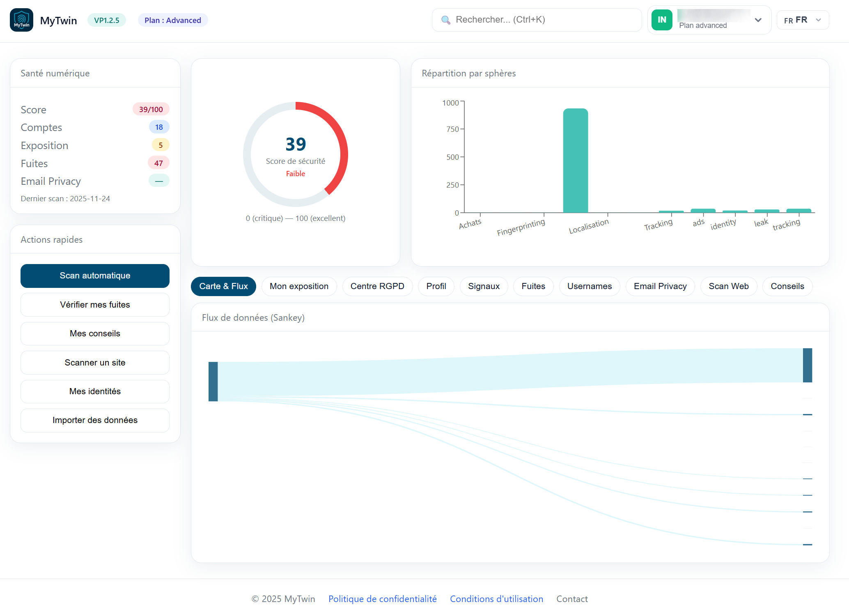Screen dimensions: 849x616
Task: Click the Plan : Advanced badge
Action: 172,20
